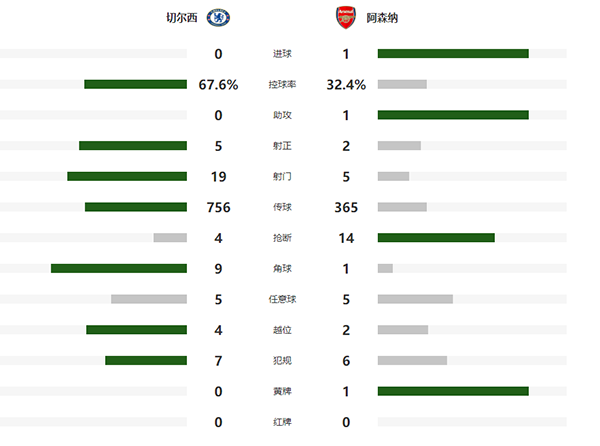Click Arsenal's 32.4% possession bar

coord(402,84)
